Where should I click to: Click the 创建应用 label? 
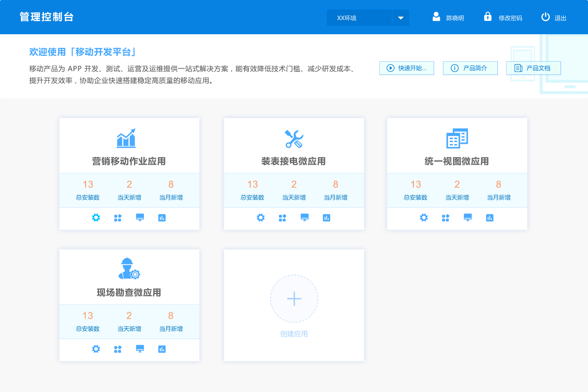click(294, 334)
